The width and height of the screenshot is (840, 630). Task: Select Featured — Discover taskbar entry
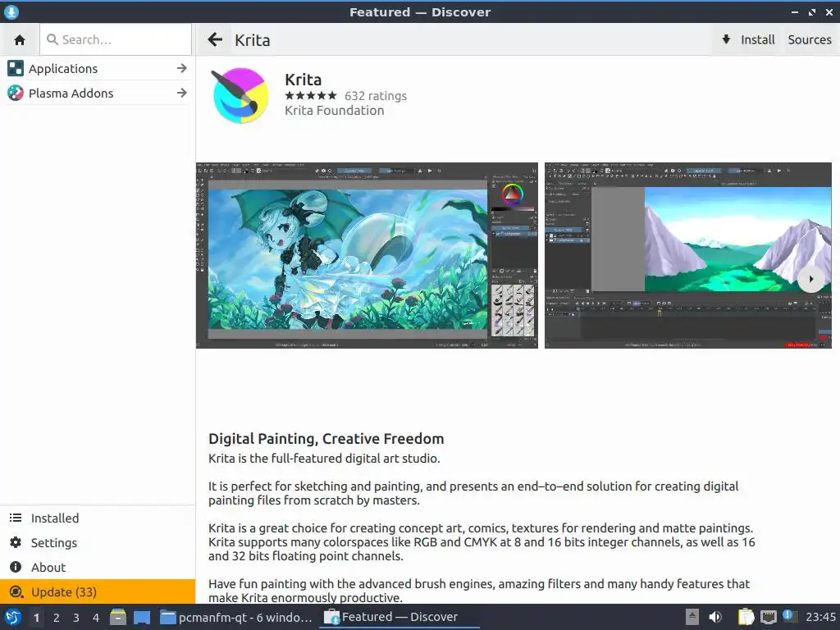coord(399,617)
